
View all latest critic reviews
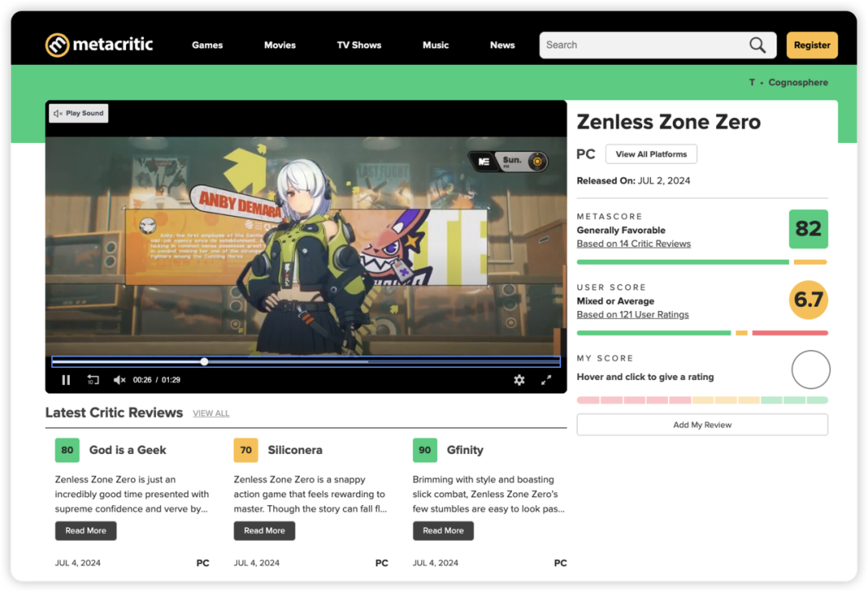(x=211, y=414)
